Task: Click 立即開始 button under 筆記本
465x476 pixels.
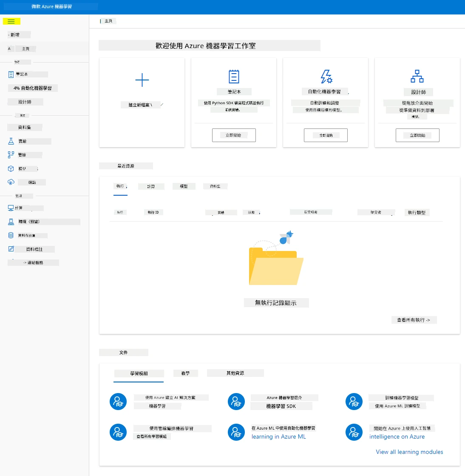Action: click(234, 135)
